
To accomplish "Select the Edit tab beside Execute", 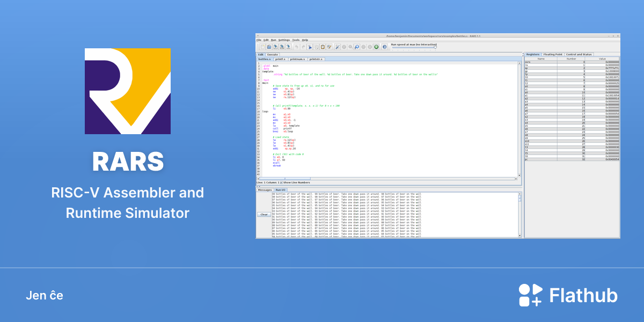I will [x=261, y=54].
